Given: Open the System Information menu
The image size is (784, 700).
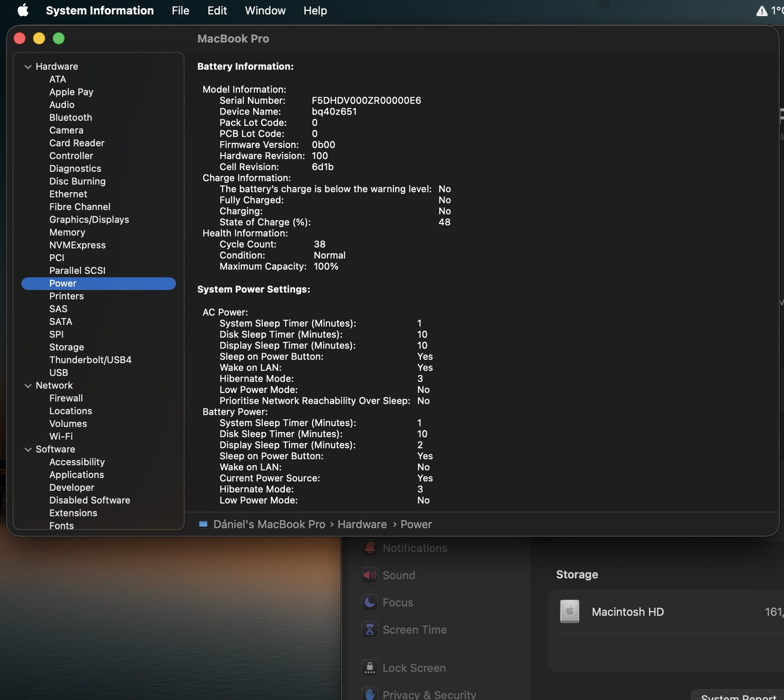Looking at the screenshot, I should (100, 10).
